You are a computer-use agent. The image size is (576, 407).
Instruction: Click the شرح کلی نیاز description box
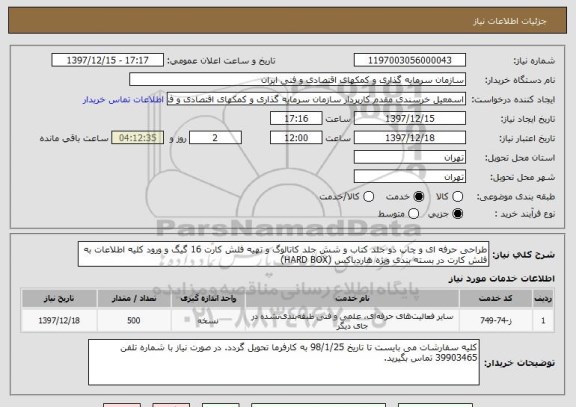[x=283, y=254]
